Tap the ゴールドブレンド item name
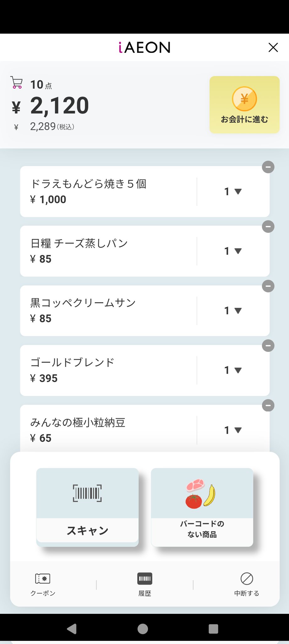 pyautogui.click(x=72, y=362)
